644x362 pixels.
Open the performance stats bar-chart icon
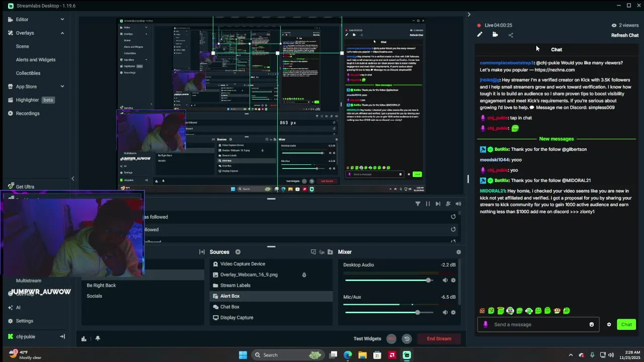(84, 338)
